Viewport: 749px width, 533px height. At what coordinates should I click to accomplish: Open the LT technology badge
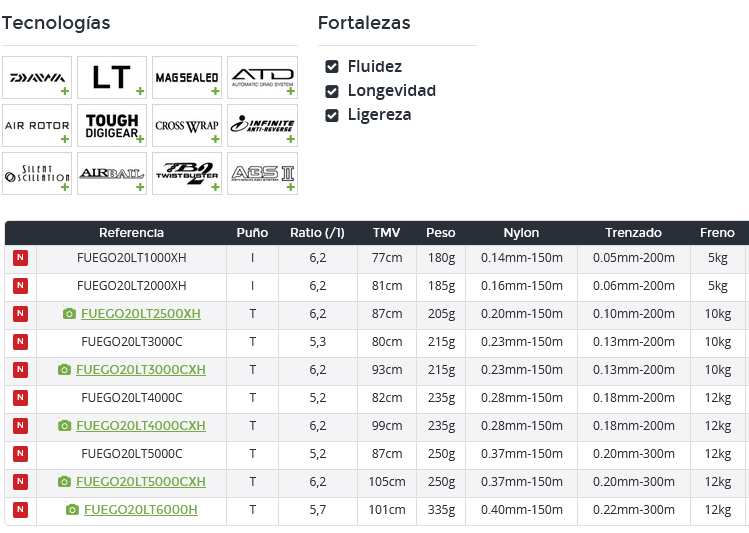[x=112, y=77]
